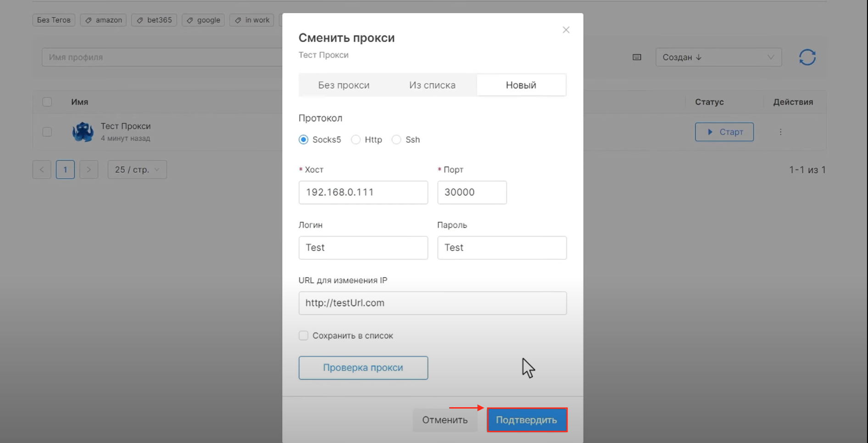Screen dimensions: 868x443
Task: Click the 1-1 из 1 count text
Action: click(x=807, y=170)
